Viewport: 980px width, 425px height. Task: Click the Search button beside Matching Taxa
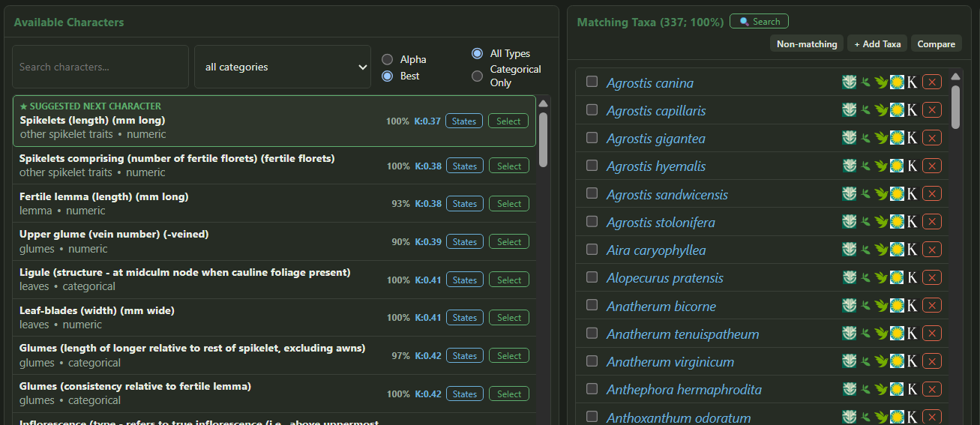759,22
